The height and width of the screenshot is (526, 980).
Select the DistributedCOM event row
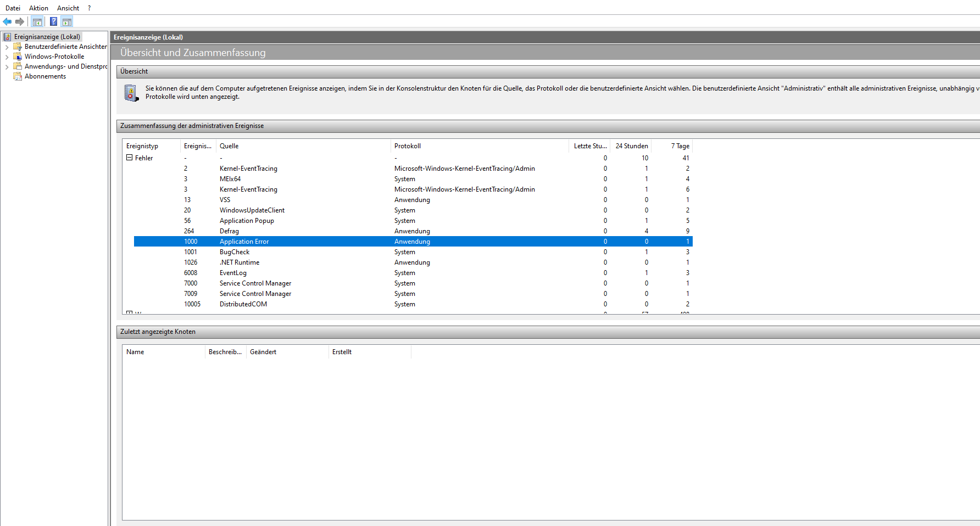pyautogui.click(x=413, y=304)
